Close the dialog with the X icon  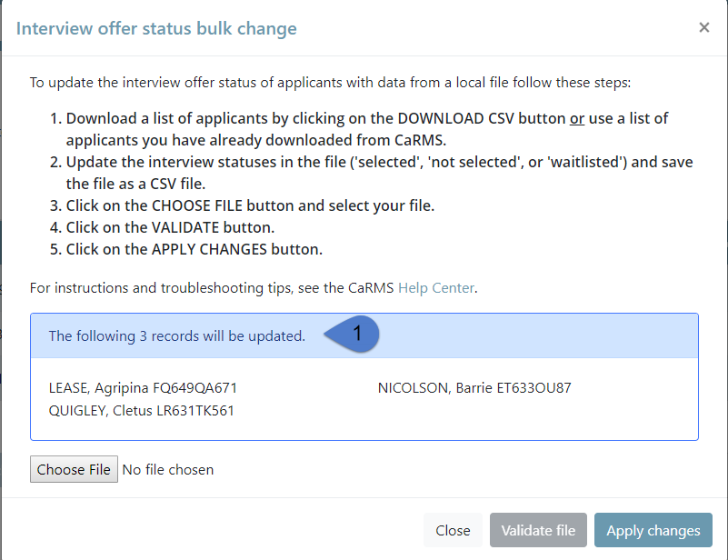703,28
